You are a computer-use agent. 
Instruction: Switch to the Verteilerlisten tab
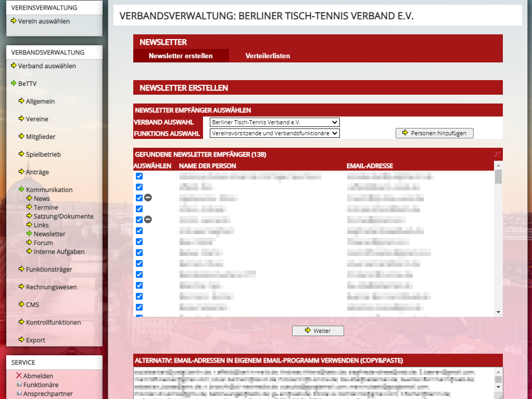pos(268,56)
